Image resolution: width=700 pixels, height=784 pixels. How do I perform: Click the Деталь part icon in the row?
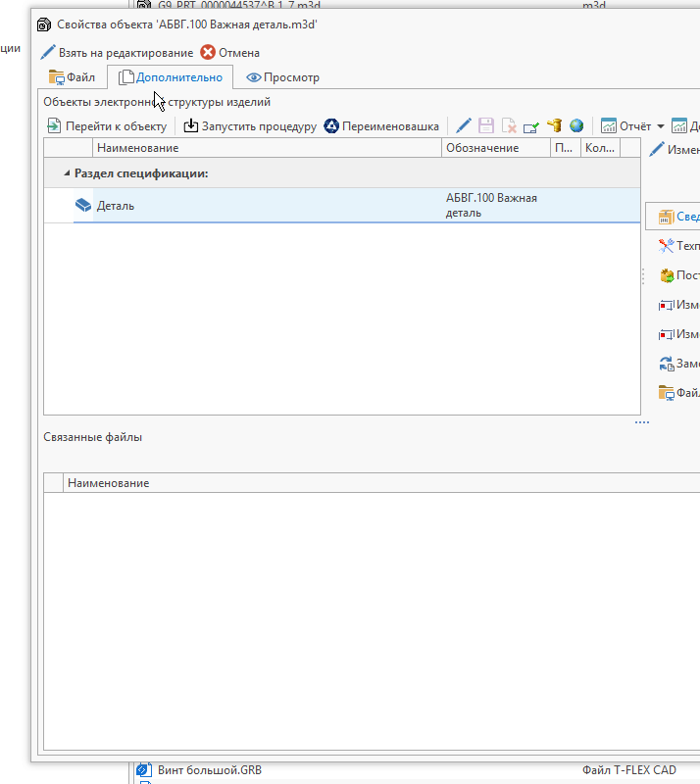click(83, 206)
